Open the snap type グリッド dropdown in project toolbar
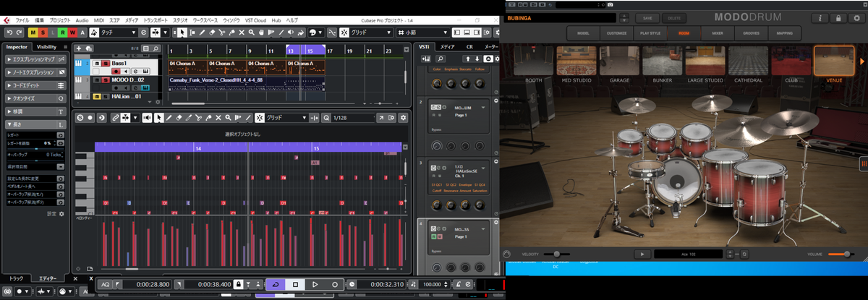 [x=371, y=33]
